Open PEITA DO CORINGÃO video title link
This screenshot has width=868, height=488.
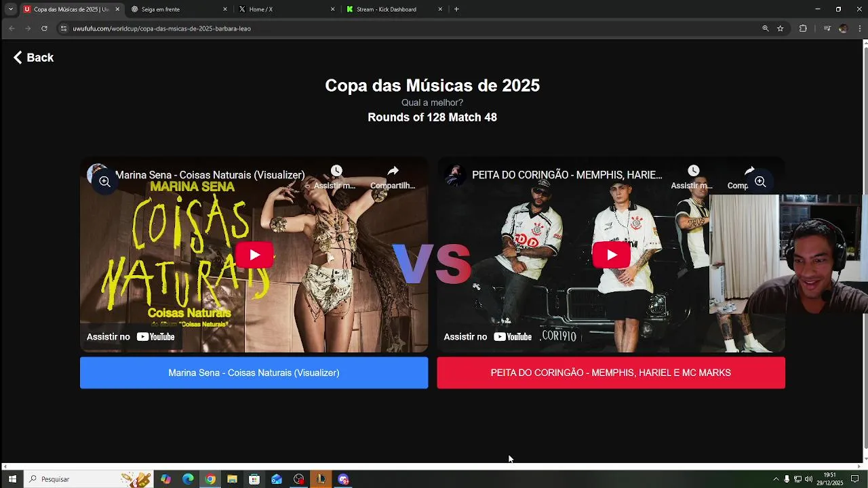(567, 175)
